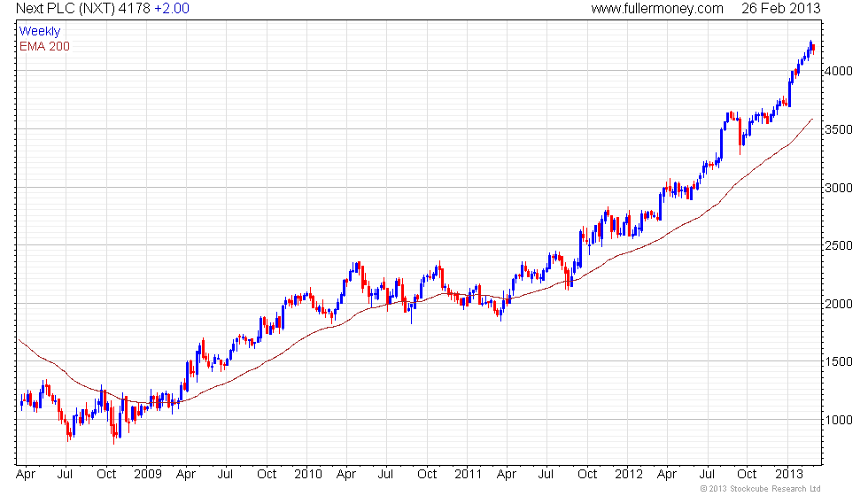Click the price value 4178 in the title
The width and height of the screenshot is (868, 496).
134,9
